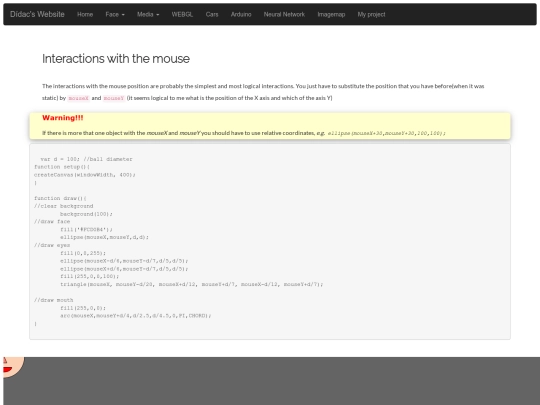Click the createCanvas(windowWidth, 400) line
The image size is (540, 405).
pos(85,175)
